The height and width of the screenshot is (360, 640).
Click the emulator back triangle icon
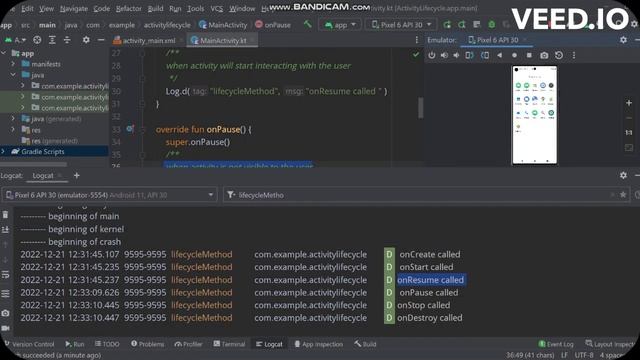click(x=500, y=55)
